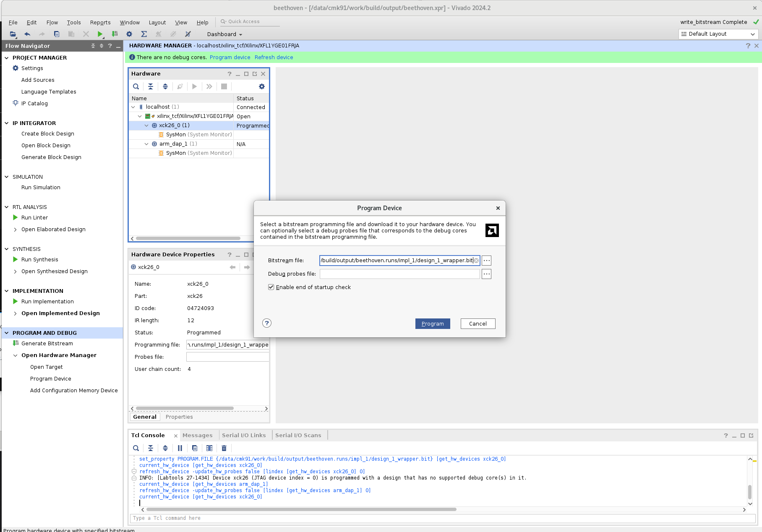Open IP Catalog

[34, 104]
